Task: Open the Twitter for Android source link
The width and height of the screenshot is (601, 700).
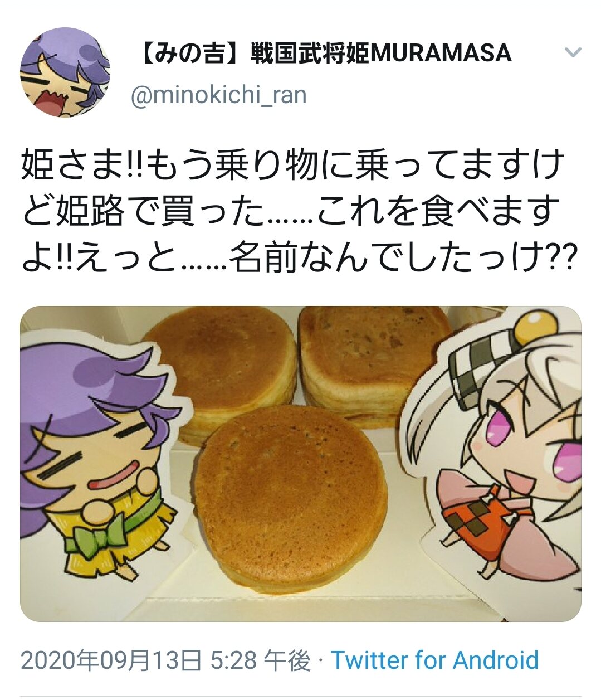Action: tap(435, 660)
